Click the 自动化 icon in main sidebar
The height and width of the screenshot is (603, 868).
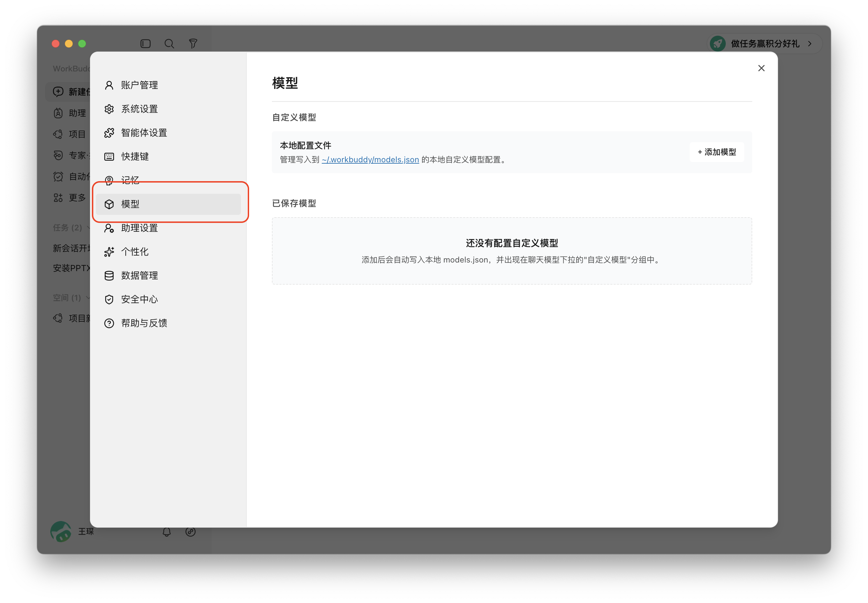(58, 177)
